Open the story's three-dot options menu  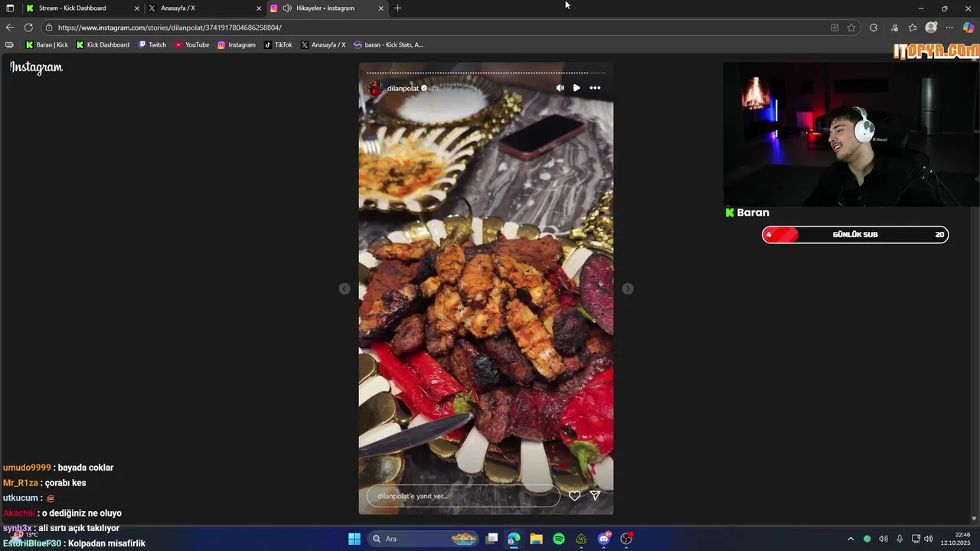coord(595,88)
